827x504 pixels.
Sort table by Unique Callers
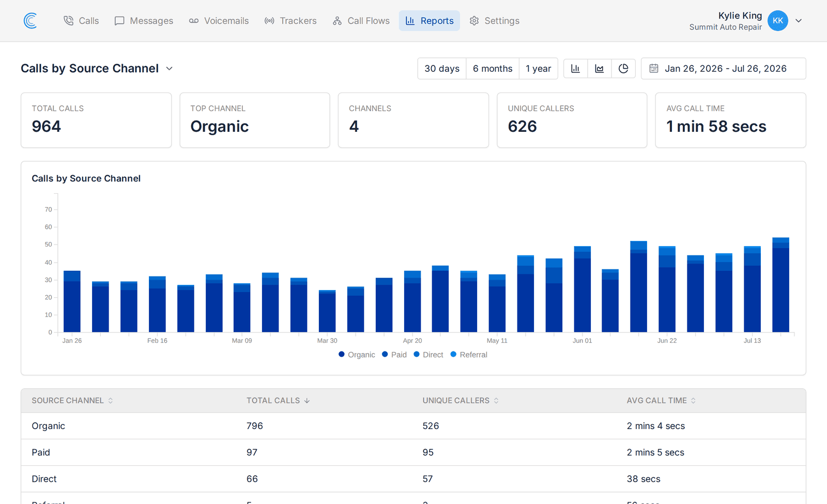[x=461, y=401]
